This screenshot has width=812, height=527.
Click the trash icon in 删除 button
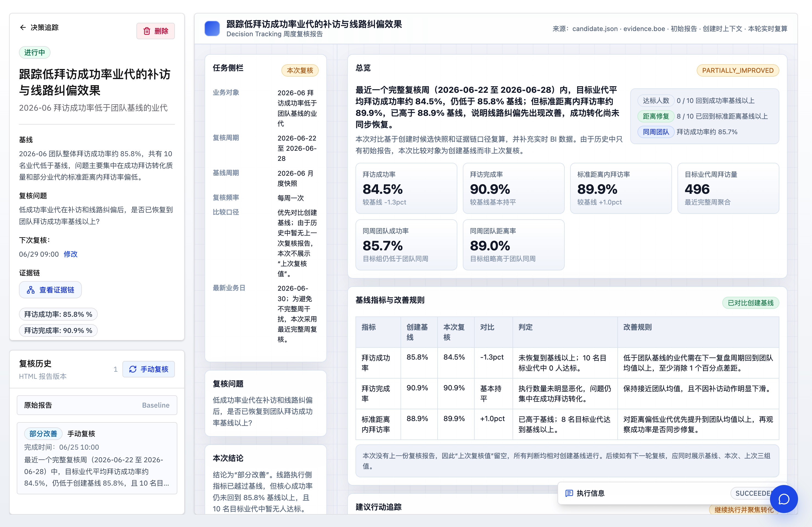(147, 31)
